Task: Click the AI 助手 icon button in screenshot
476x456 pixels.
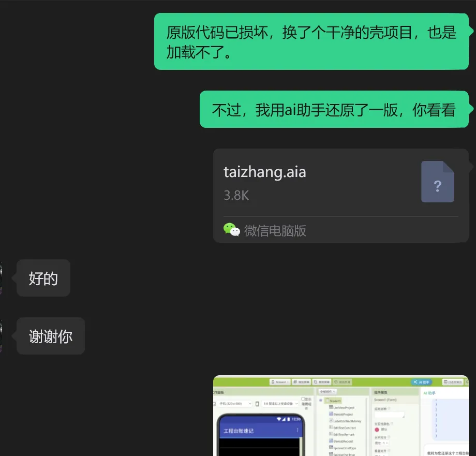Action: tap(421, 382)
